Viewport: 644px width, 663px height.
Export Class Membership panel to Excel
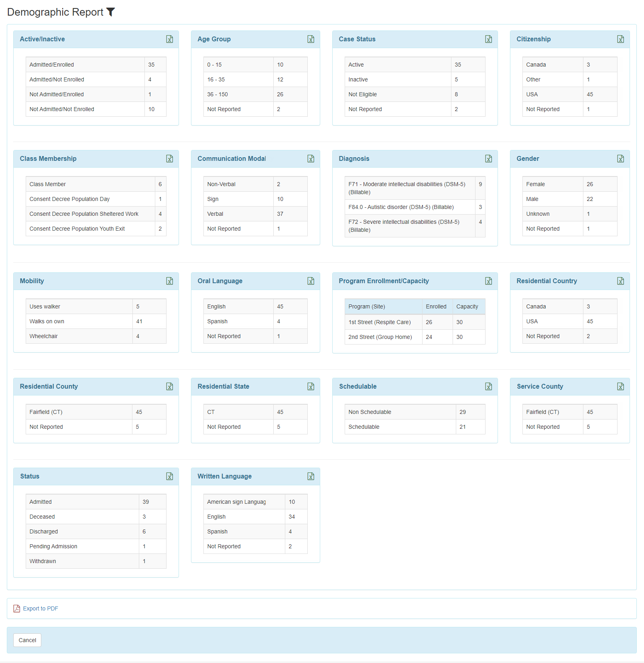coord(170,159)
